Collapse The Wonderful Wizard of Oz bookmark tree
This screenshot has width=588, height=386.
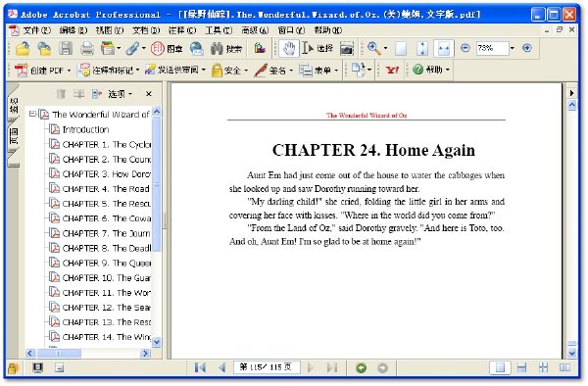click(x=32, y=114)
